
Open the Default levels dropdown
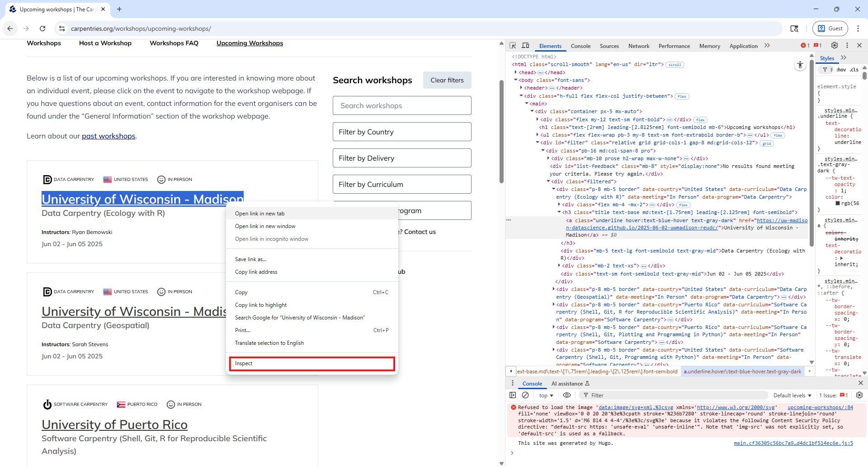(x=792, y=395)
